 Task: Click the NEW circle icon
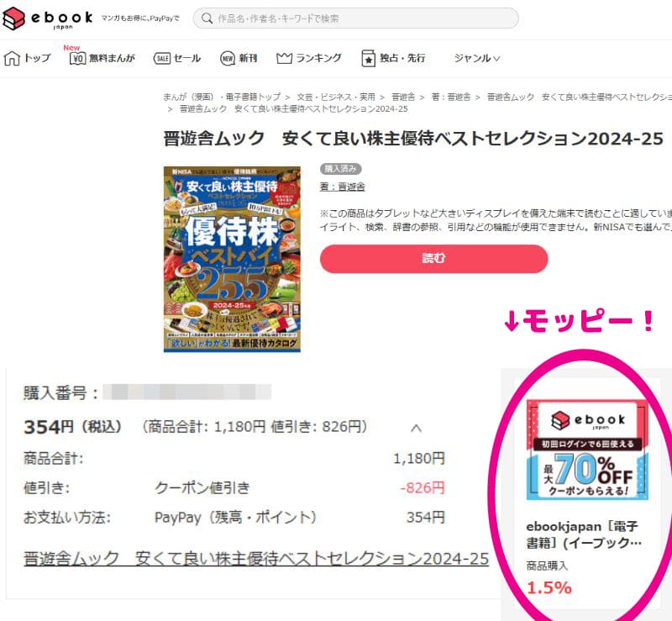(x=227, y=58)
